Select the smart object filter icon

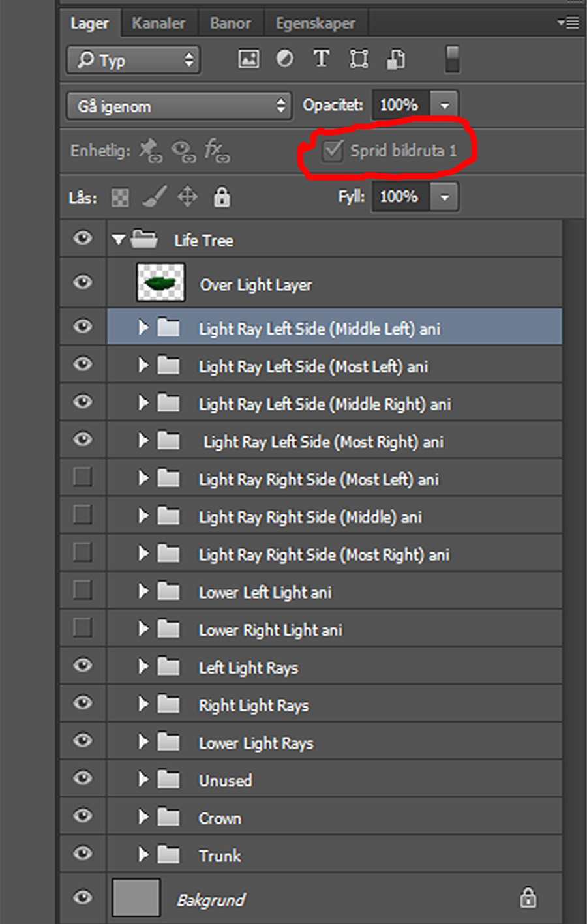(x=395, y=59)
